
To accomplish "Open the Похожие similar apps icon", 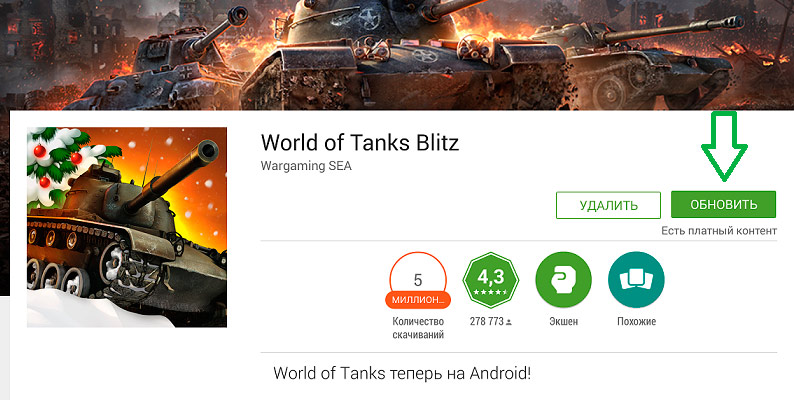I will [637, 280].
